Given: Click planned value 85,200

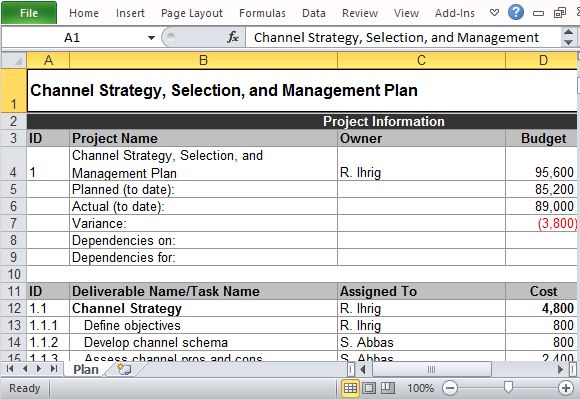Looking at the screenshot, I should (x=542, y=189).
